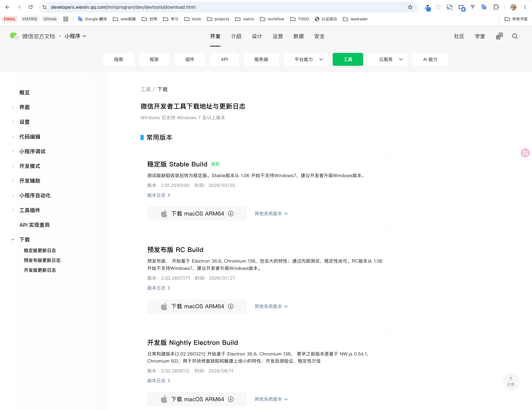Click the Vue devtools extension icon
Image resolution: width=532 pixels, height=410 pixels.
click(473, 7)
